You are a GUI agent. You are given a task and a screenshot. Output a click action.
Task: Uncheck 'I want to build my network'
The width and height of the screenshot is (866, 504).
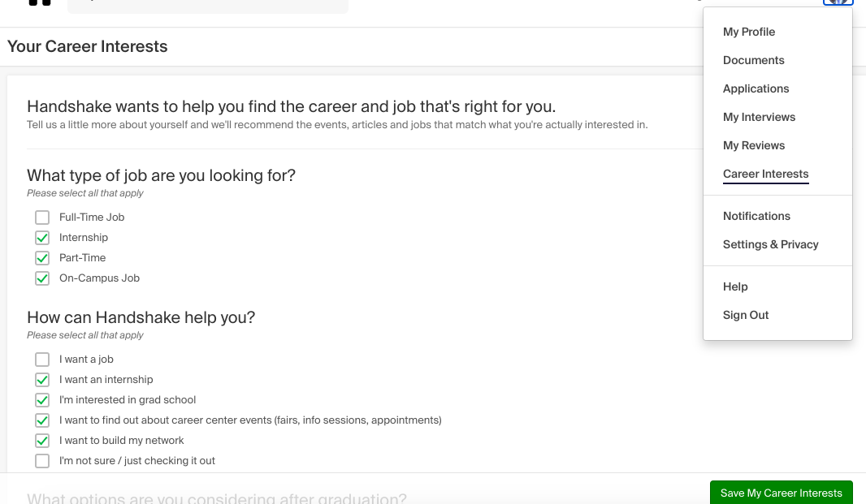point(42,441)
